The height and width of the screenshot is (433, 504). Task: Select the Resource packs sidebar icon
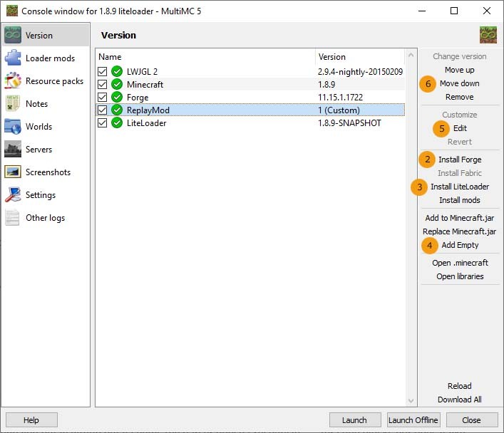coord(13,81)
